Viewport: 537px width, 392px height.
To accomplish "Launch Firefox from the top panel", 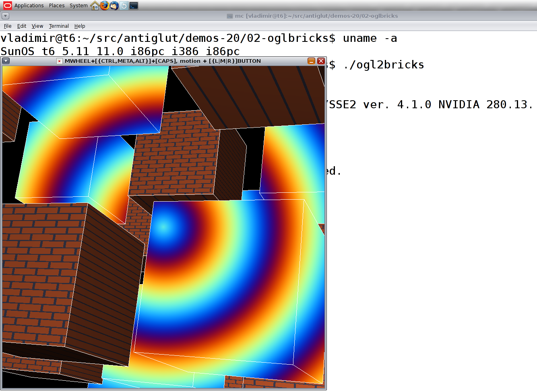I will click(105, 6).
